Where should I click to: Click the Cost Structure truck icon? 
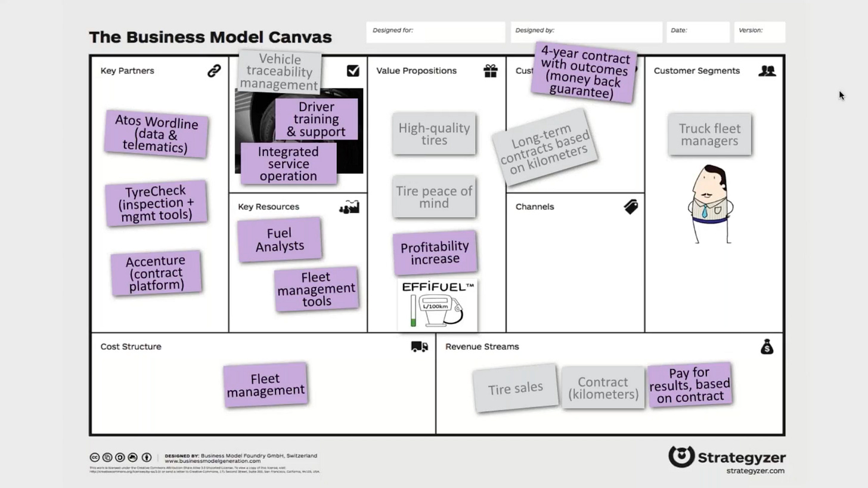[420, 347]
